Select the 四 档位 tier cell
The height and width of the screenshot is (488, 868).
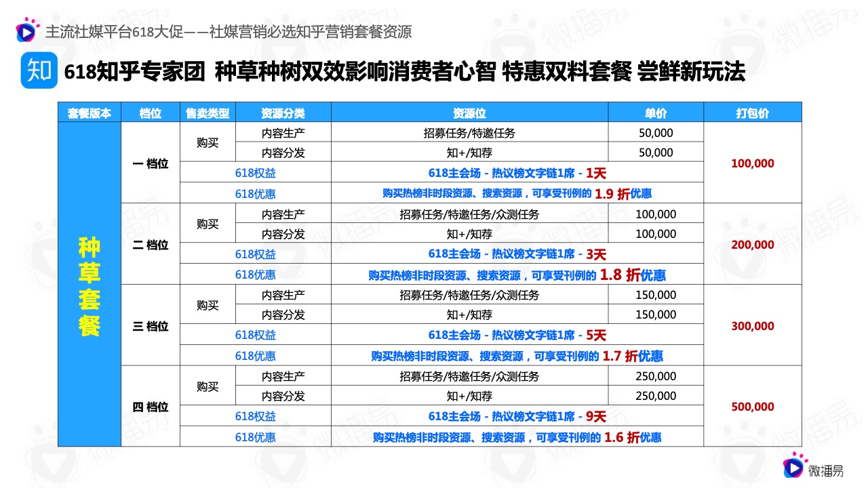(150, 407)
